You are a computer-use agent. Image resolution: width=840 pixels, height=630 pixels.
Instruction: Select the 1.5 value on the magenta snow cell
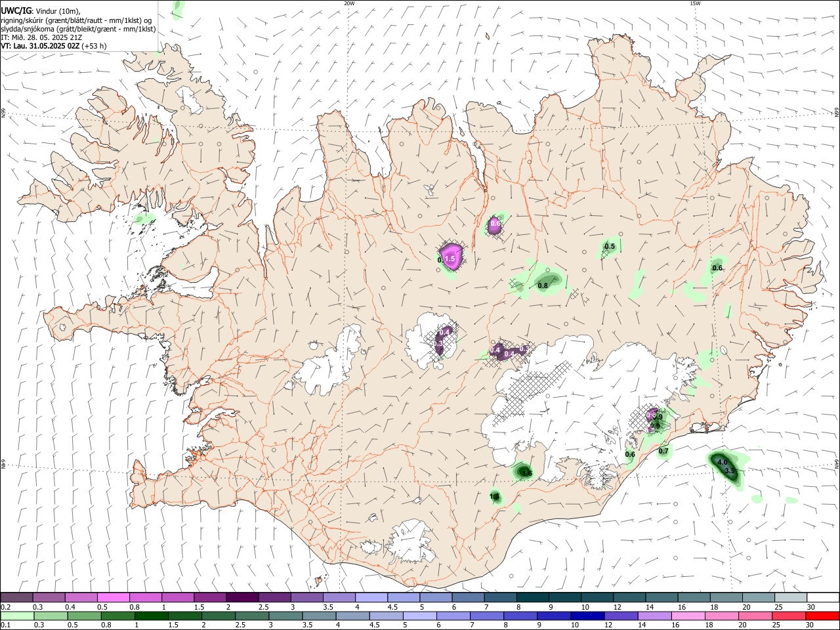450,259
